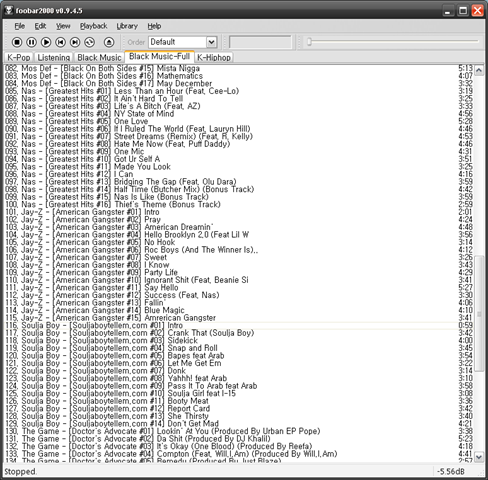488x480 pixels.
Task: Select track 082 Mista Nigga
Action: point(239,68)
